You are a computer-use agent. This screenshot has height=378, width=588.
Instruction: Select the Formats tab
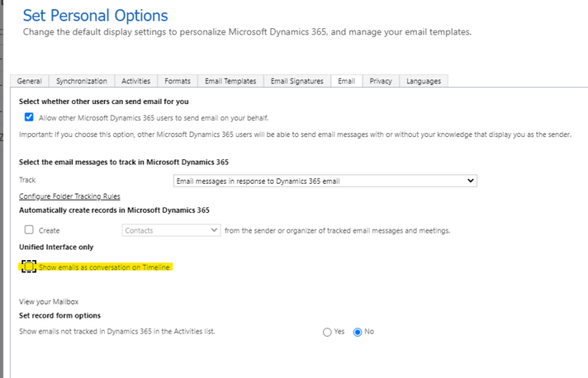(178, 81)
